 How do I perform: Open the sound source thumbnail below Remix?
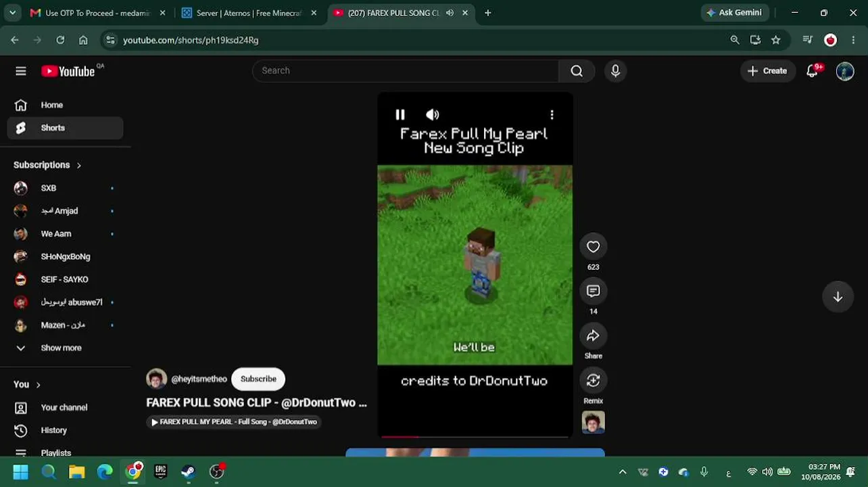593,423
